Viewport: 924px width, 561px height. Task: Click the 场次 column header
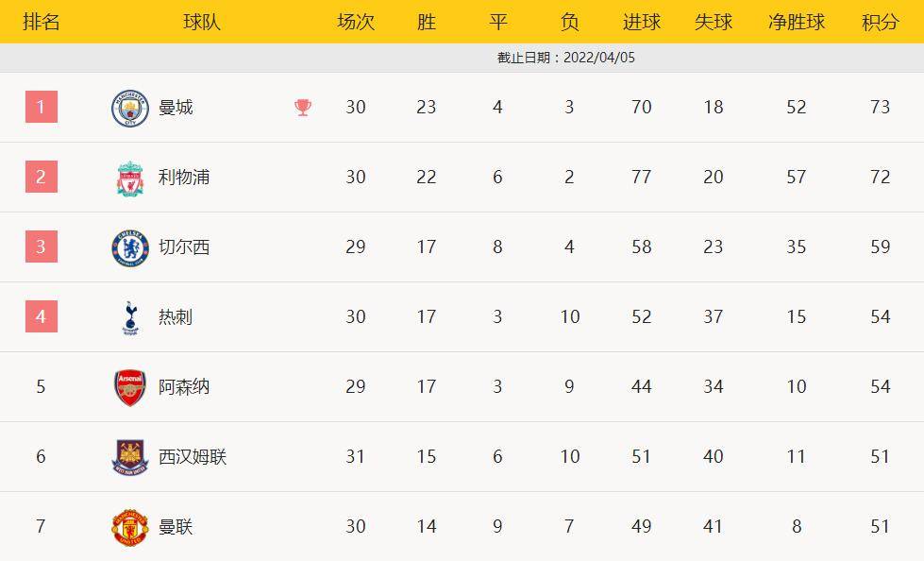tap(356, 22)
